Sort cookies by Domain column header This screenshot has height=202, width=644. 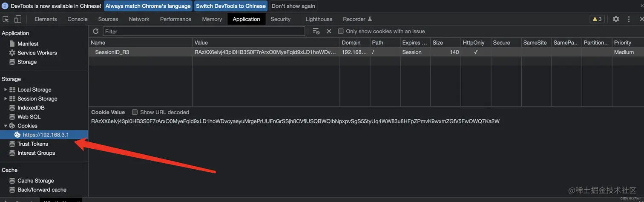[x=355, y=43]
